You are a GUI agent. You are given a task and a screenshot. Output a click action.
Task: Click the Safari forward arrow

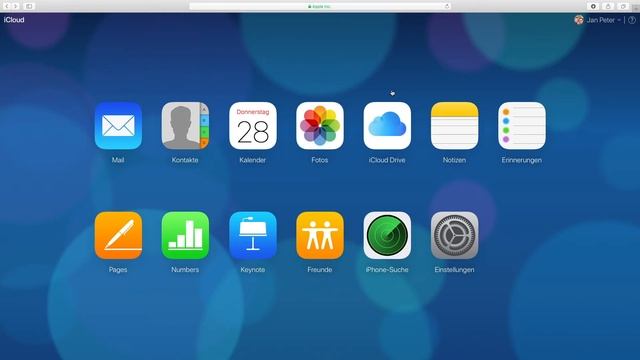pyautogui.click(x=16, y=6)
